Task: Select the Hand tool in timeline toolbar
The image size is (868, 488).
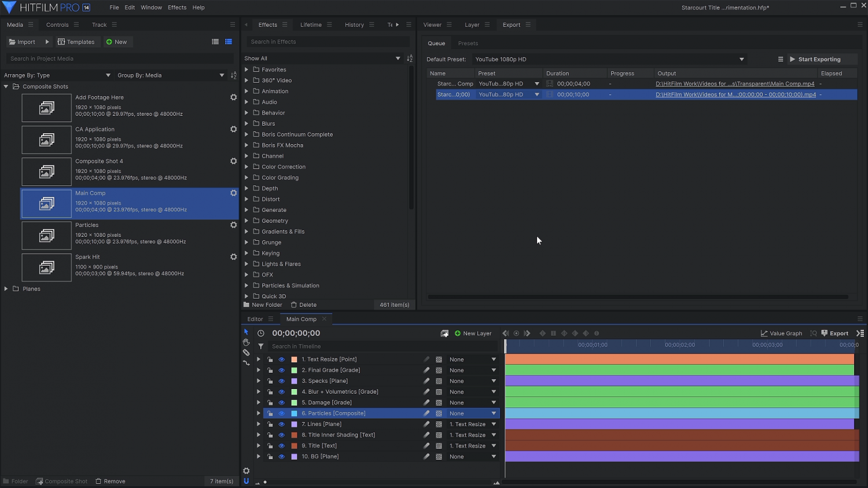Action: click(246, 342)
